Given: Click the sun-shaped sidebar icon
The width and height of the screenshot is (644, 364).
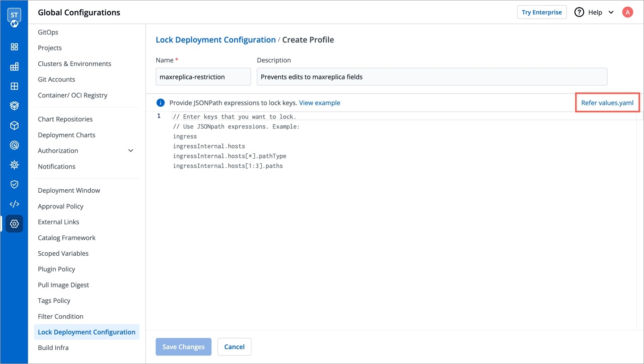Looking at the screenshot, I should (14, 165).
